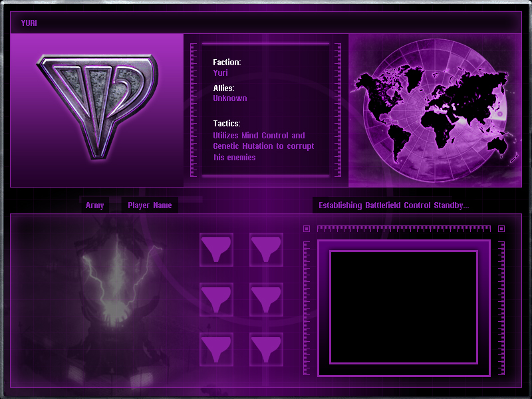
Task: Click the 'Unknown' allies value
Action: 229,98
